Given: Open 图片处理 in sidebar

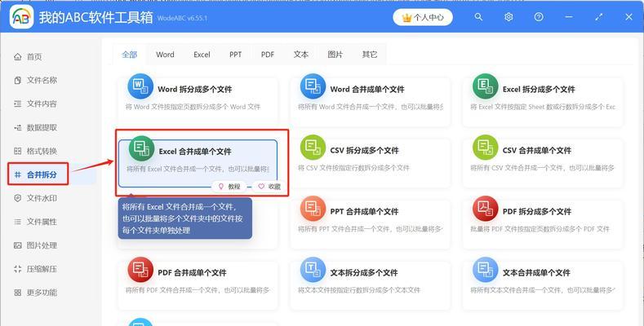Looking at the screenshot, I should [42, 245].
